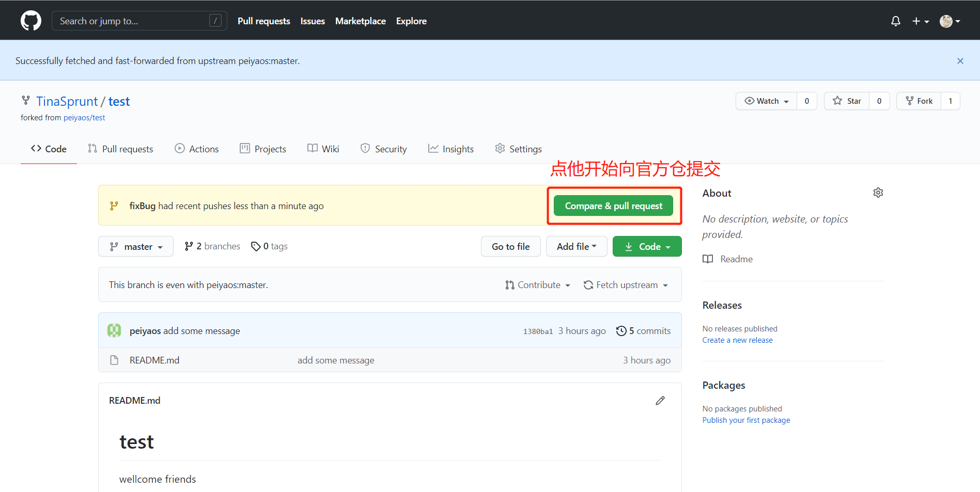
Task: Expand the green Code download dropdown
Action: (x=647, y=246)
